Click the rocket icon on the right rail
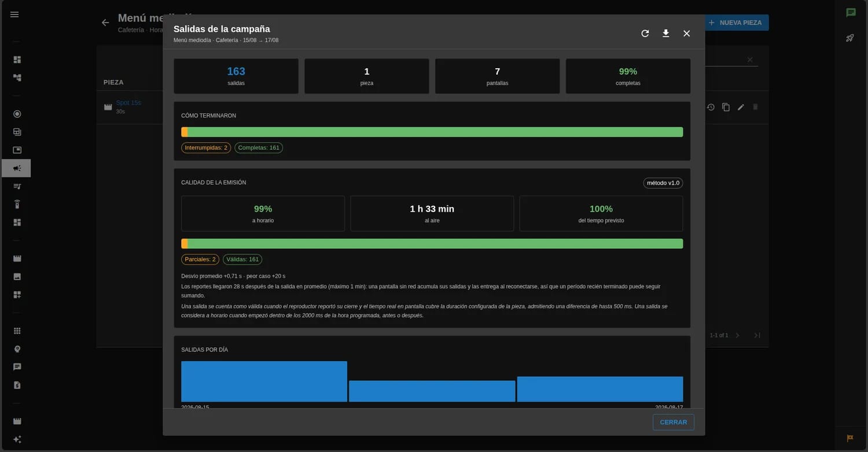The image size is (868, 452). click(x=850, y=38)
